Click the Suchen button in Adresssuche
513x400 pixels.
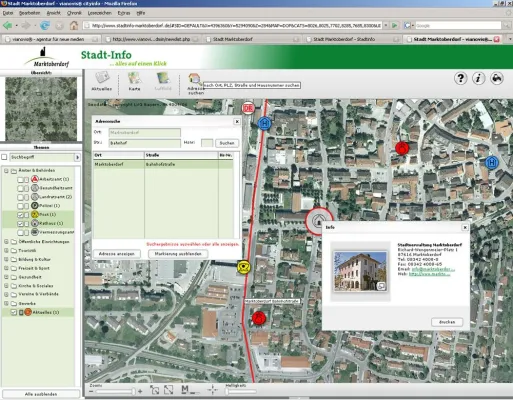pyautogui.click(x=227, y=143)
